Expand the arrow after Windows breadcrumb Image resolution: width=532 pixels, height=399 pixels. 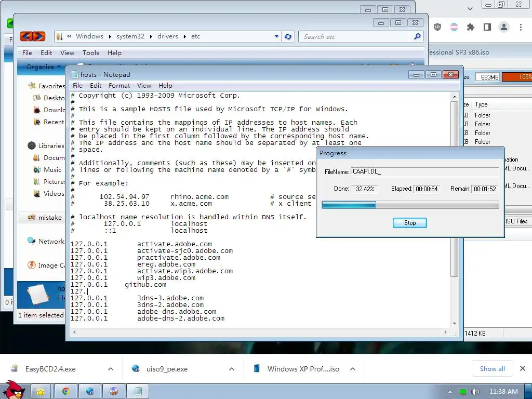[110, 36]
